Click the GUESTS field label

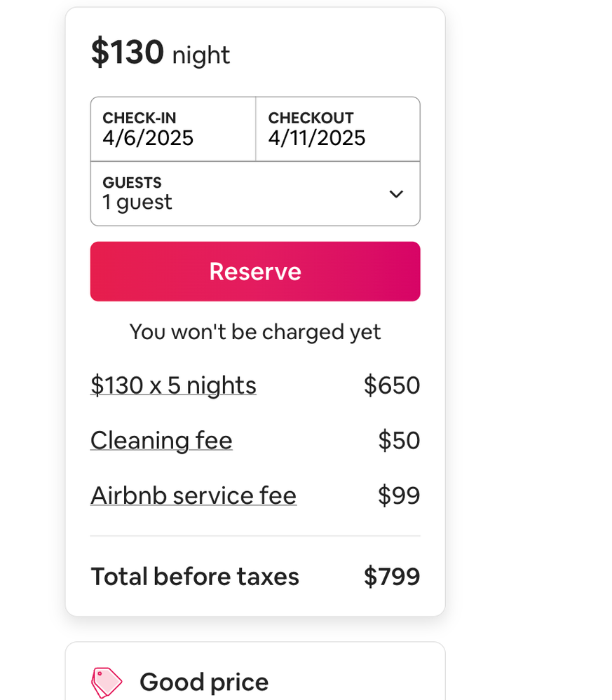tap(132, 183)
